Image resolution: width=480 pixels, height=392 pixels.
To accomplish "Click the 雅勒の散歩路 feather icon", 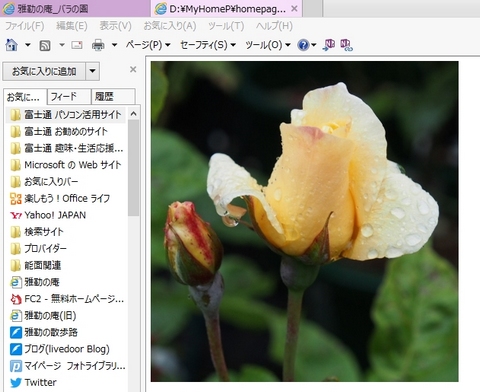I will (x=16, y=332).
